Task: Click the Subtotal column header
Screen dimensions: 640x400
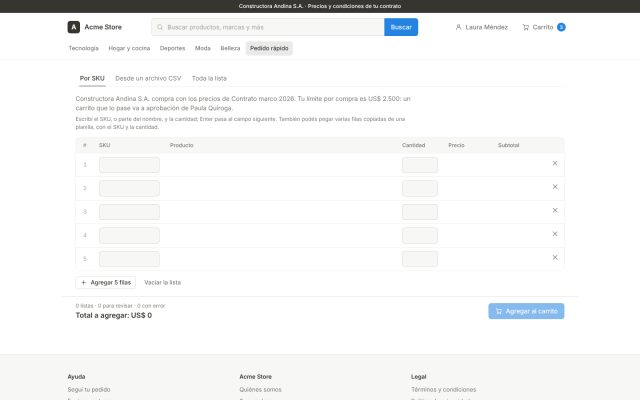Action: [x=509, y=145]
